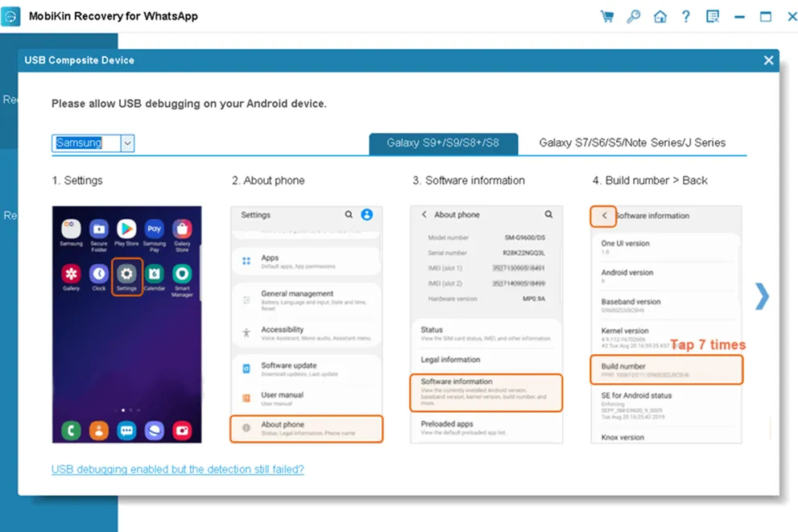
Task: Click the Samsung brand text field
Action: (x=86, y=143)
